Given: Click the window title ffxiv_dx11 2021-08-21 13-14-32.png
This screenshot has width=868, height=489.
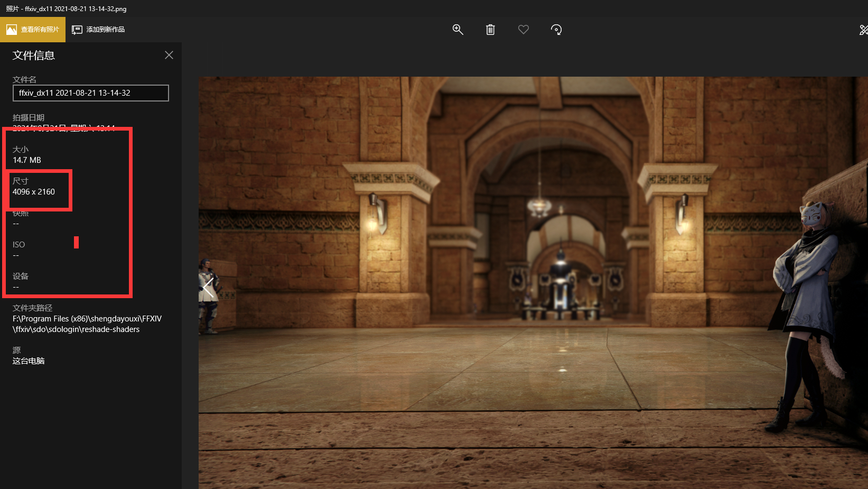Looking at the screenshot, I should (x=76, y=8).
